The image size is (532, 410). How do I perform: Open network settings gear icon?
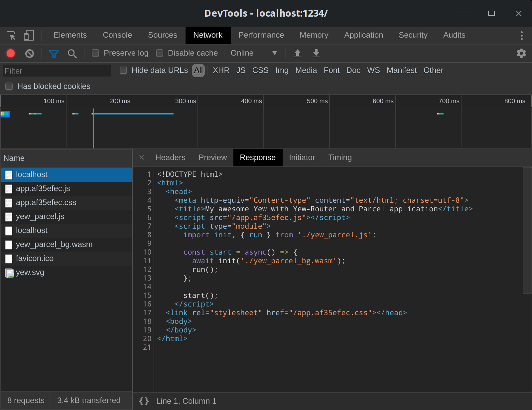pos(521,53)
